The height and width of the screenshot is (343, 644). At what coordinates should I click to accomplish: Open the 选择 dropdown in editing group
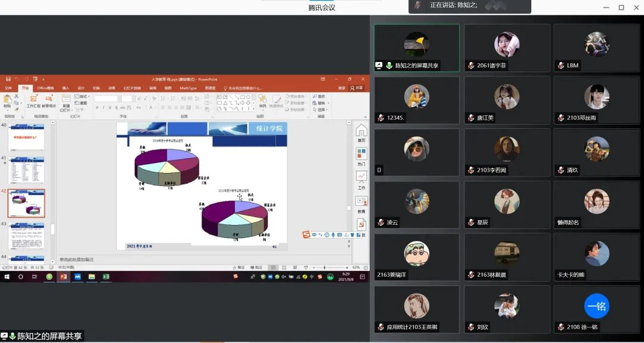coord(321,109)
